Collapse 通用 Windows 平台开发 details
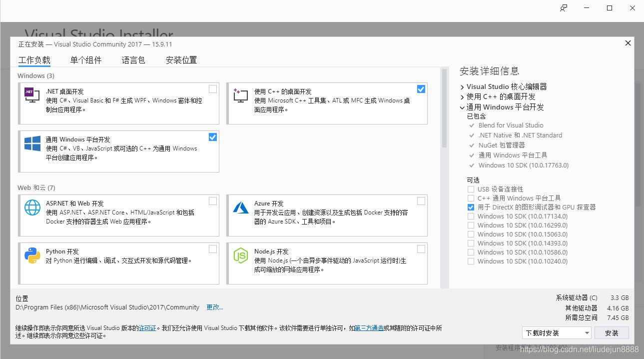Image resolution: width=644 pixels, height=359 pixels. (x=462, y=107)
